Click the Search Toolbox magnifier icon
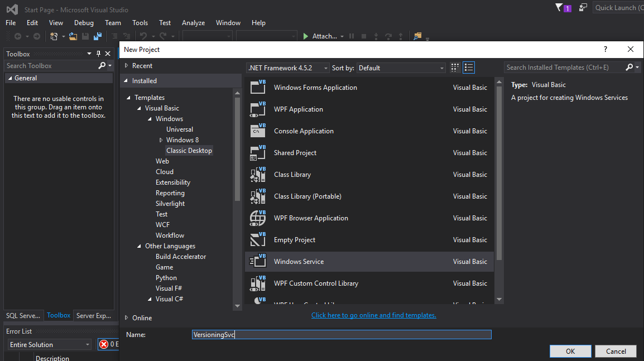 coord(102,66)
